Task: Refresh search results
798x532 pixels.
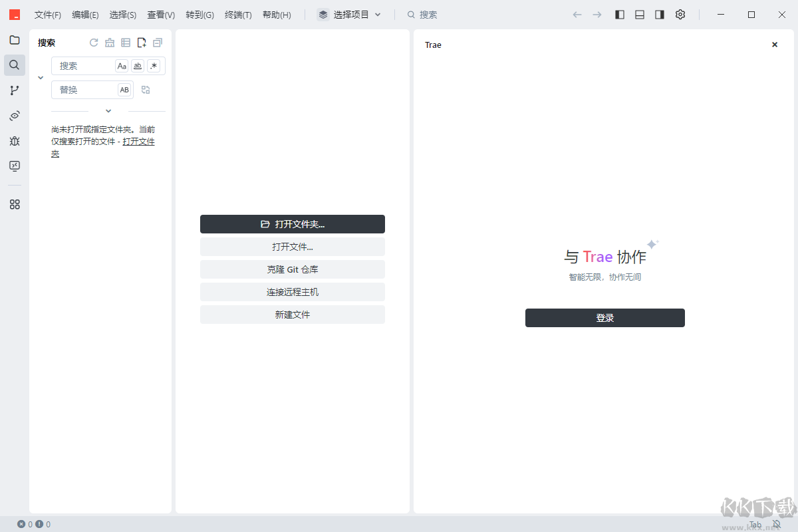Action: (x=94, y=43)
